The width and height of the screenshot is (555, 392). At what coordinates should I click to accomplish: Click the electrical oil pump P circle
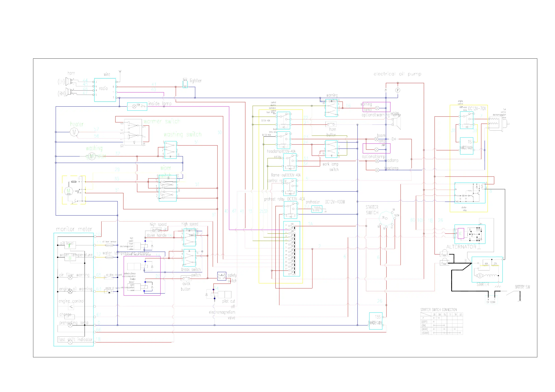[398, 90]
